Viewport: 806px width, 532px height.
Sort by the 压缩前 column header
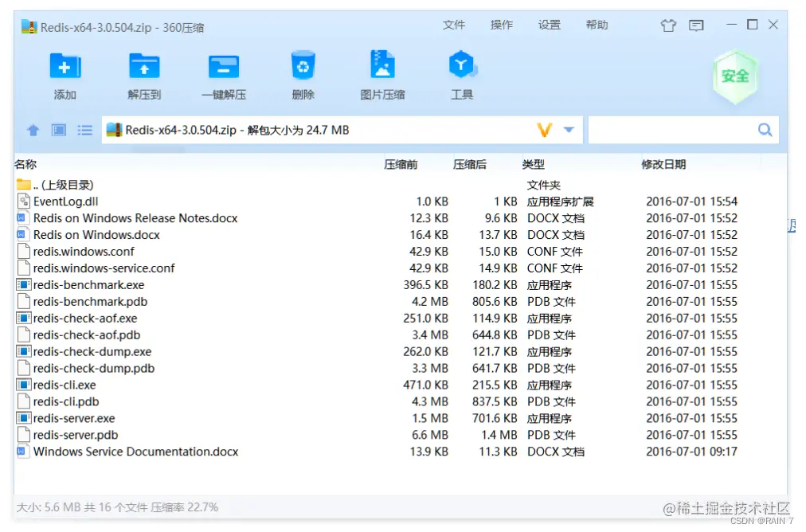point(401,165)
